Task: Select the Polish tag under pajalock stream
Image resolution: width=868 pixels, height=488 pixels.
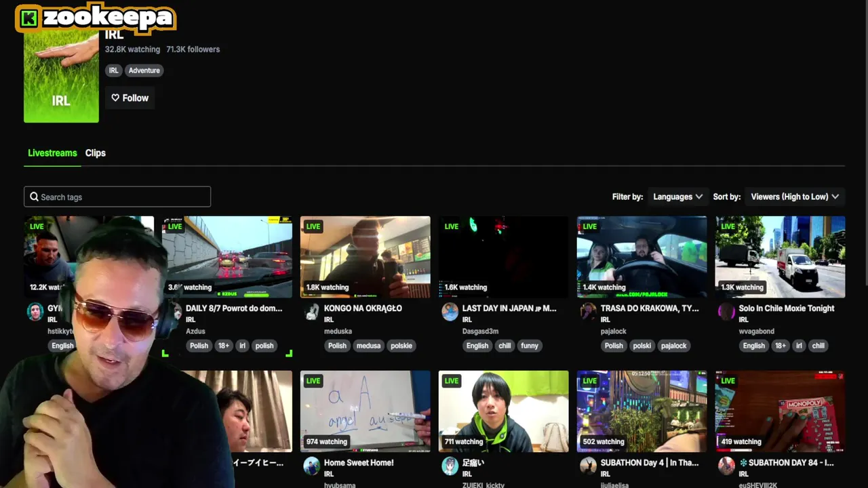Action: click(x=614, y=346)
